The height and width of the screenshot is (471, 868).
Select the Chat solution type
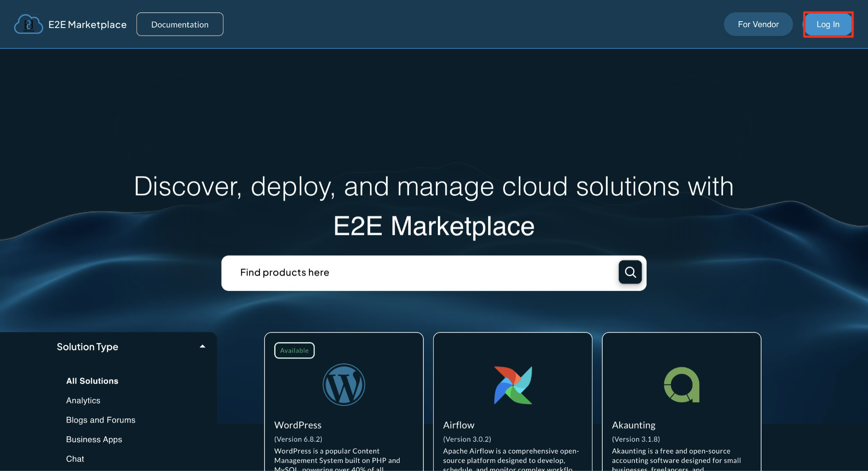(75, 458)
